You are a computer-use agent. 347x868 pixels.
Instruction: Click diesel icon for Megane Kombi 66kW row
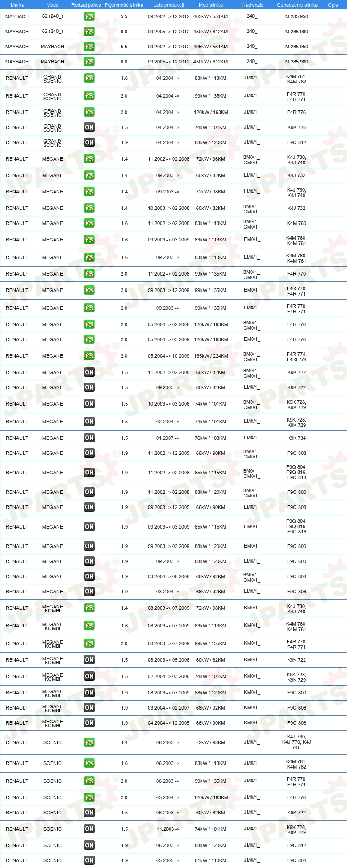(x=89, y=723)
